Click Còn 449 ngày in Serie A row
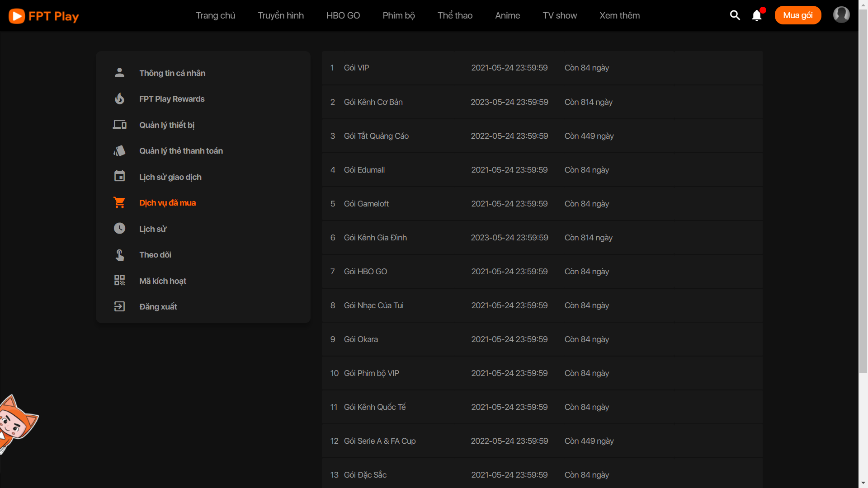 tap(589, 441)
